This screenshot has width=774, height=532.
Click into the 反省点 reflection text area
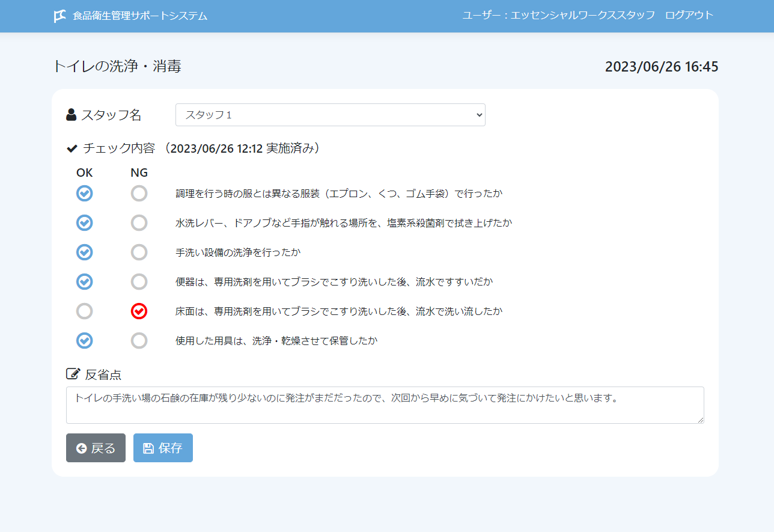tap(385, 405)
